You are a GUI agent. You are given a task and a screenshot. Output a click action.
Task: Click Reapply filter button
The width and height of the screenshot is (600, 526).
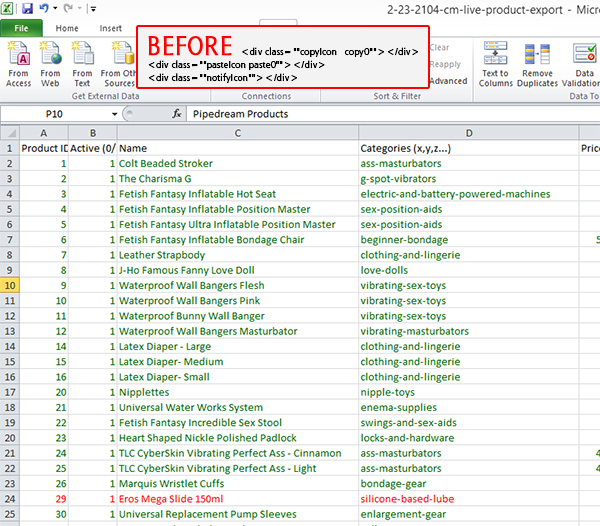tap(445, 64)
